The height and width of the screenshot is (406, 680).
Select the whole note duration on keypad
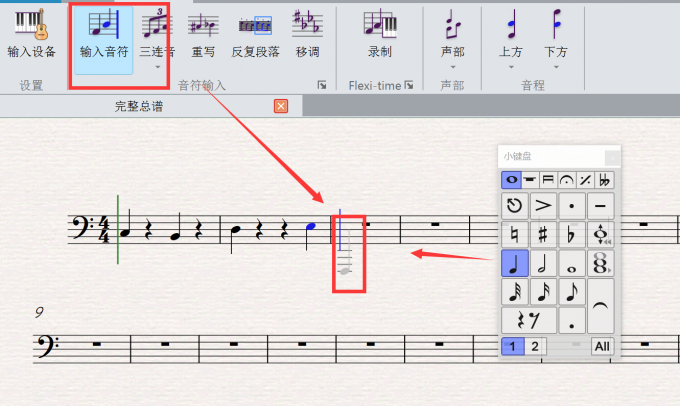[x=572, y=263]
